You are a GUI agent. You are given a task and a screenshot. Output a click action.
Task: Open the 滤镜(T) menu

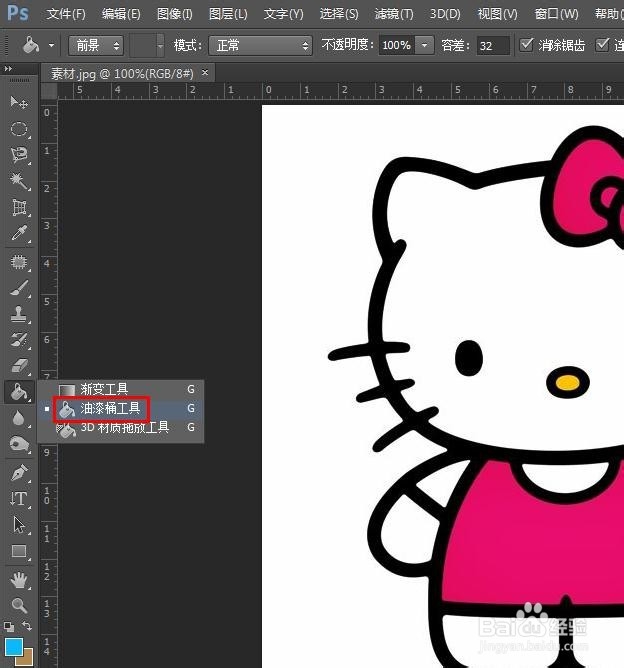click(394, 14)
